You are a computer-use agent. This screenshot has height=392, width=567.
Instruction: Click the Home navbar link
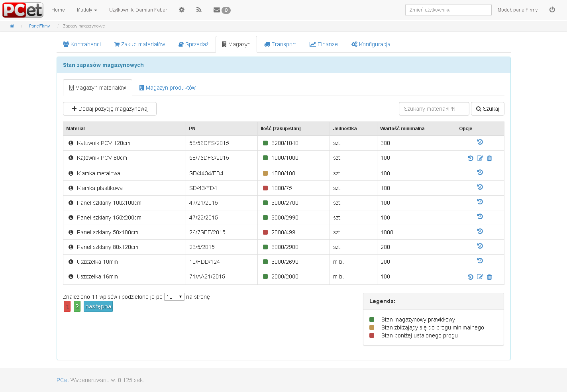click(x=58, y=10)
